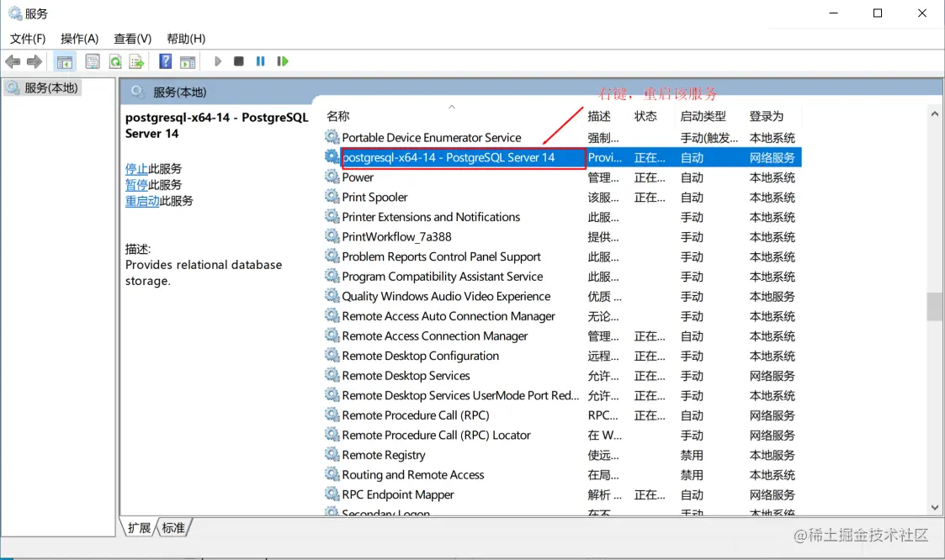Click the scroll up arrow of services list
The image size is (945, 560).
pos(935,114)
